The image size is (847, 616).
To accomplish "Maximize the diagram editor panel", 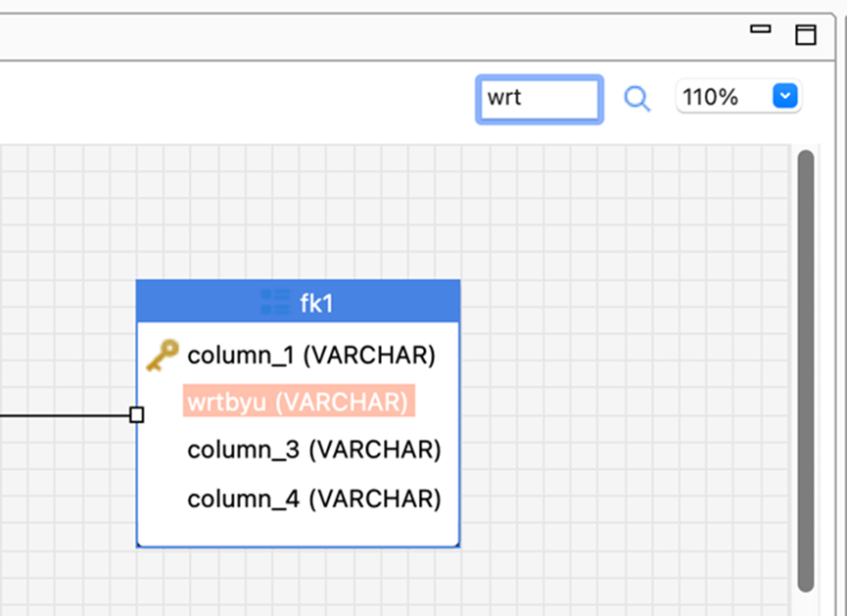I will [805, 34].
